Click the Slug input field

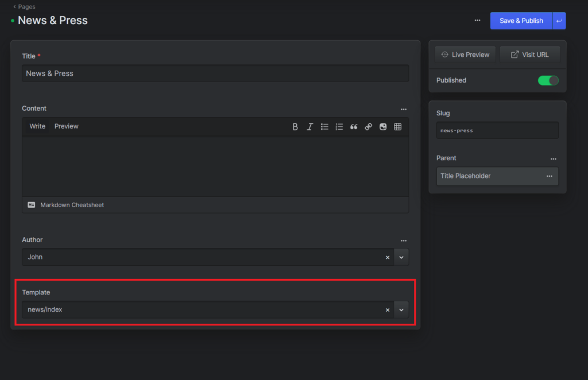pyautogui.click(x=497, y=130)
